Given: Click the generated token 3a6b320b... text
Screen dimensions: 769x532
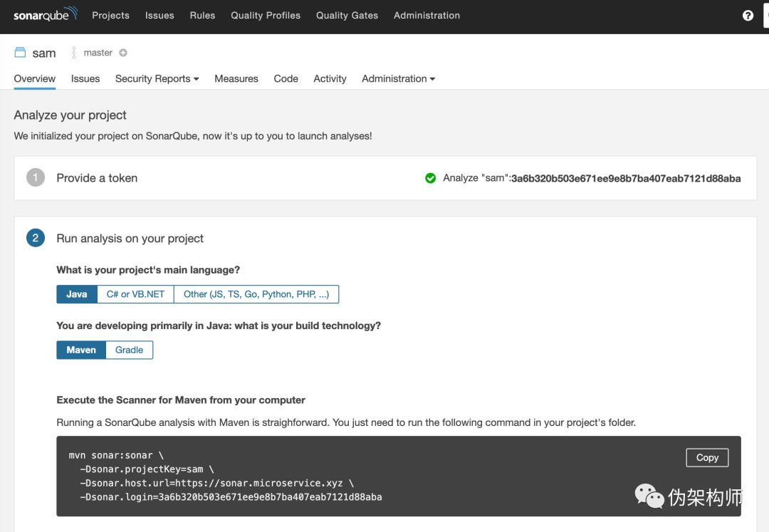Looking at the screenshot, I should (625, 179).
